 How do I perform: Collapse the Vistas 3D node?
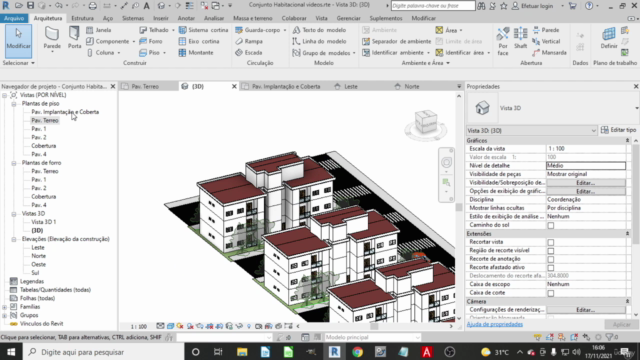tap(14, 214)
